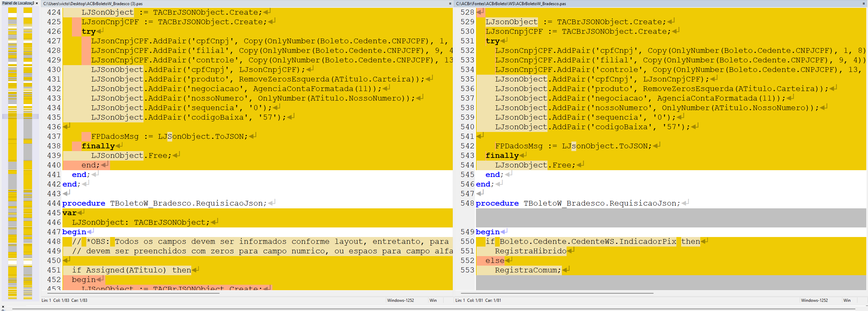Click 'if Assigned(ATitulo) then' on line 451
Image resolution: width=868 pixels, height=311 pixels.
coord(132,270)
